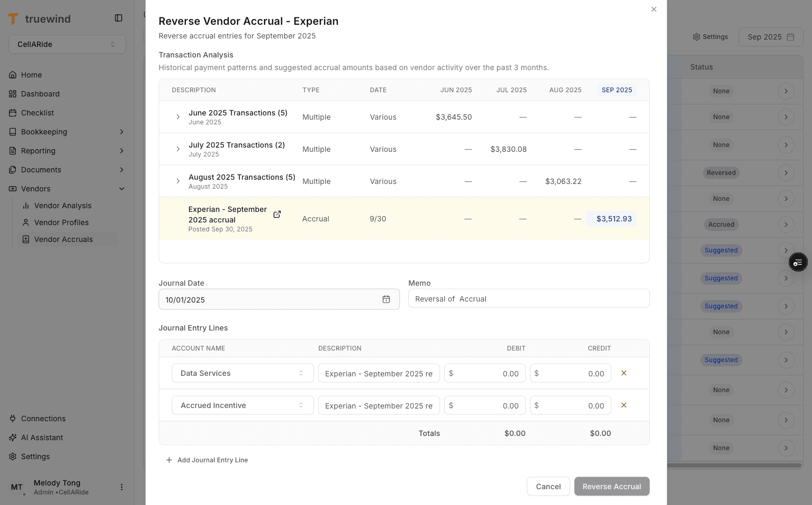Click the MT user avatar
Viewport: 812px width, 505px height.
click(17, 487)
